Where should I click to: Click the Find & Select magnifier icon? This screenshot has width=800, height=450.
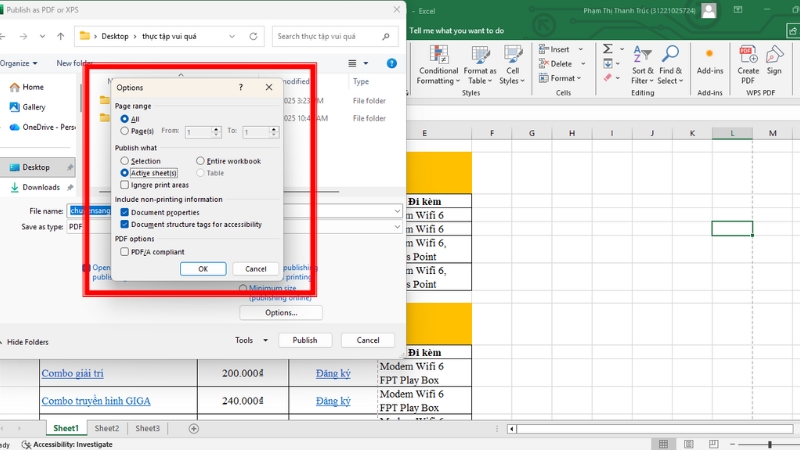click(x=670, y=51)
